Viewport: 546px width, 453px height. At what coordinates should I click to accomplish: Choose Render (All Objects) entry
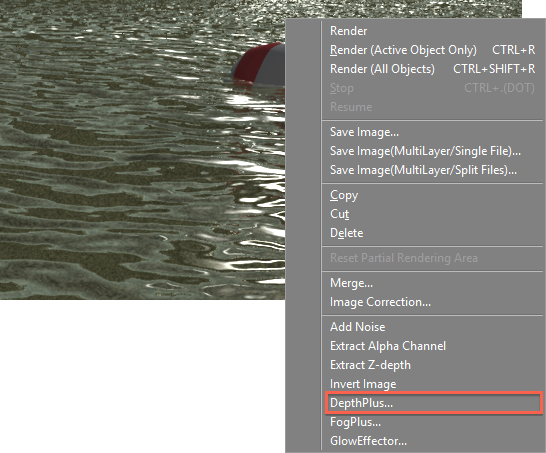[x=432, y=69]
